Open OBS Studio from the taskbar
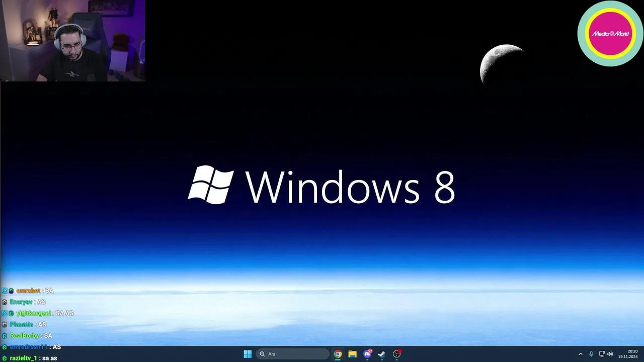 [397, 354]
